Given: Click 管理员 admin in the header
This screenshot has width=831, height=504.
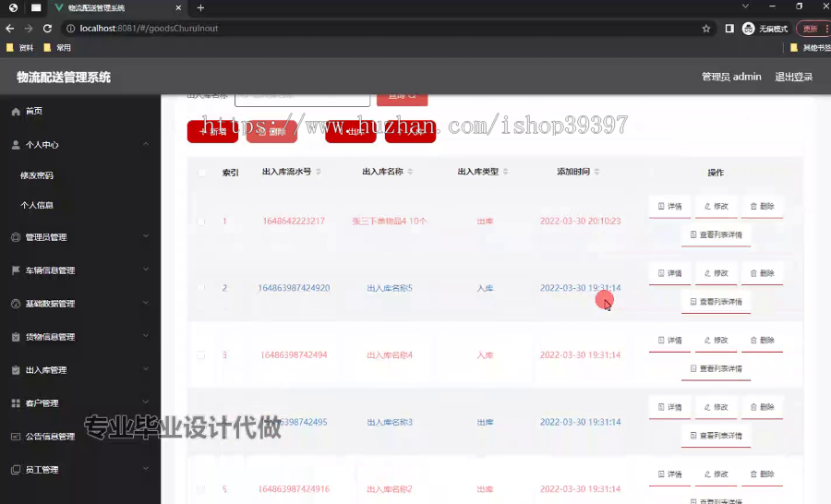Looking at the screenshot, I should (x=731, y=77).
